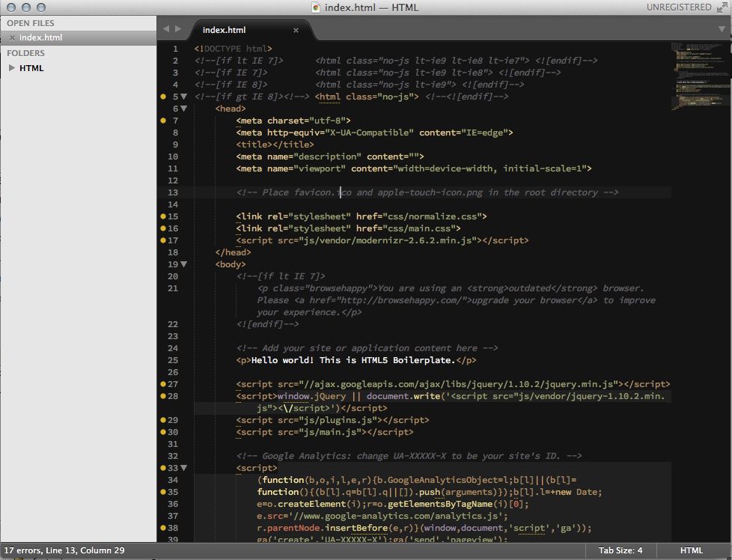
Task: Click line number 13 in the gutter
Action: pos(173,192)
